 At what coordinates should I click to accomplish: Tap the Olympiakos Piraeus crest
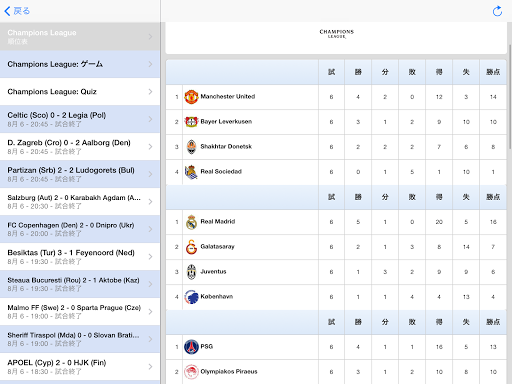click(x=191, y=372)
